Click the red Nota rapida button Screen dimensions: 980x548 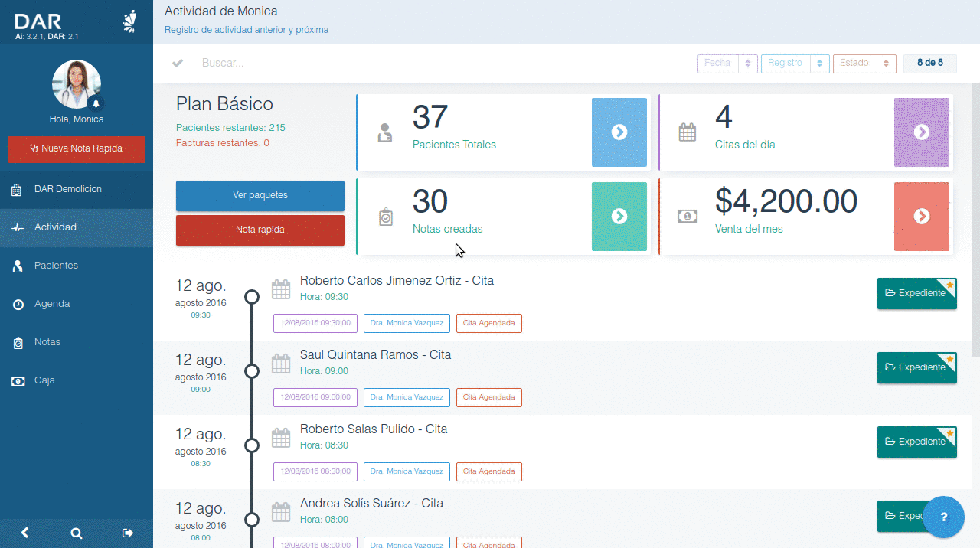[260, 230]
